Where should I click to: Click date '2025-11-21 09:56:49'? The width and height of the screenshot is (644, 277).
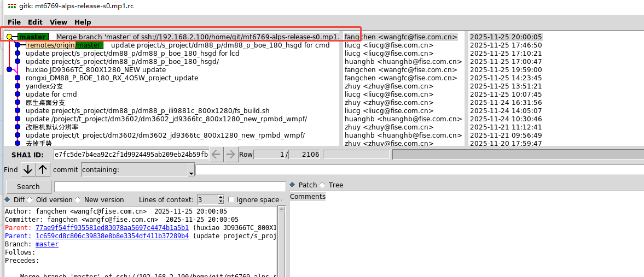[x=506, y=135]
